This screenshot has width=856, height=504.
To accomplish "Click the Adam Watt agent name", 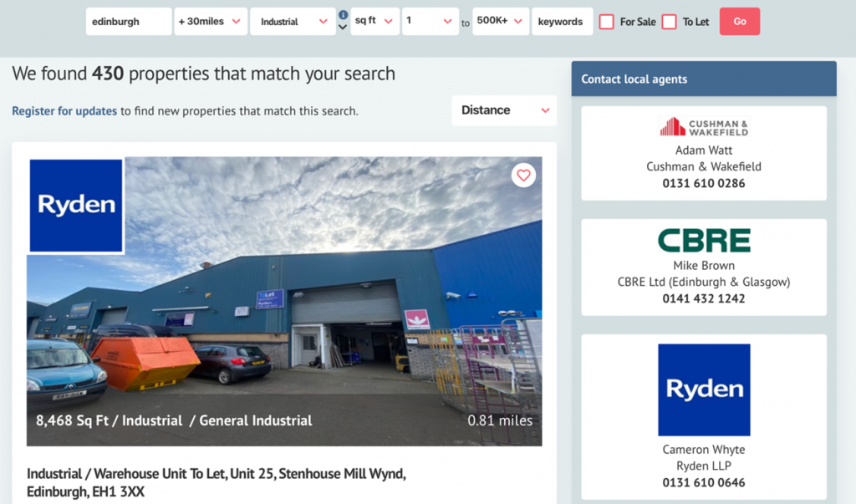I will coord(704,150).
